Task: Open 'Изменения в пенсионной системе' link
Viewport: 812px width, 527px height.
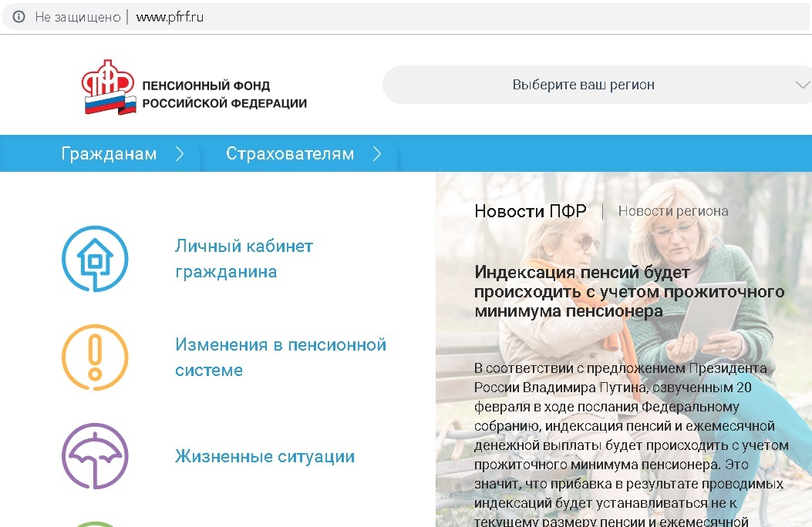Action: point(280,357)
